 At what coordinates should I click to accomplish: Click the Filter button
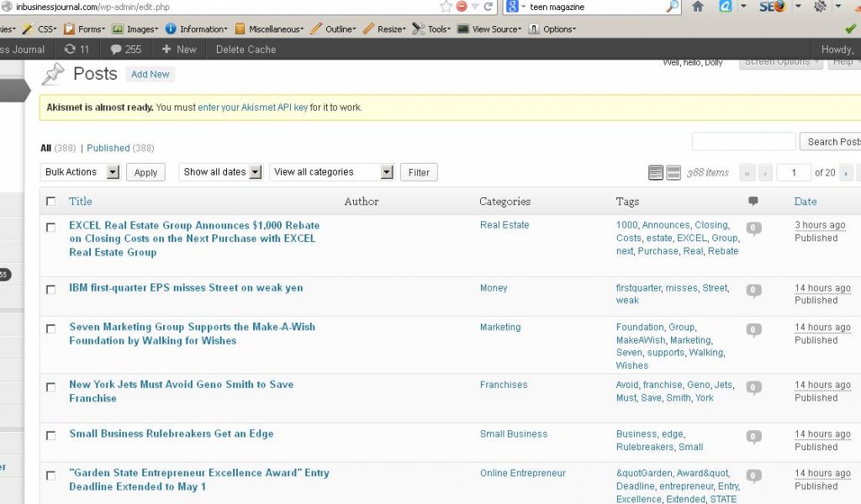pos(419,172)
